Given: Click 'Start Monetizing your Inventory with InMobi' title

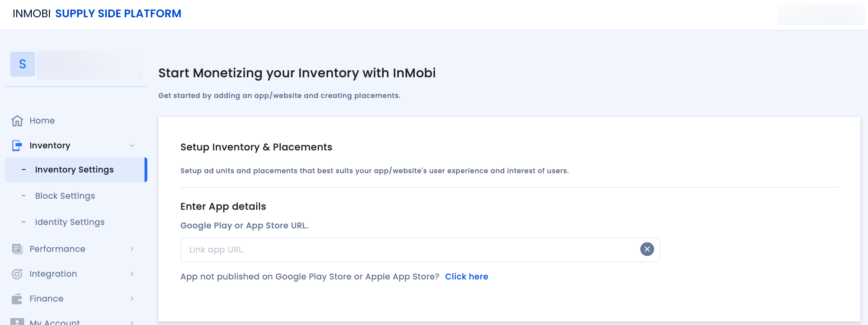Looking at the screenshot, I should [297, 73].
